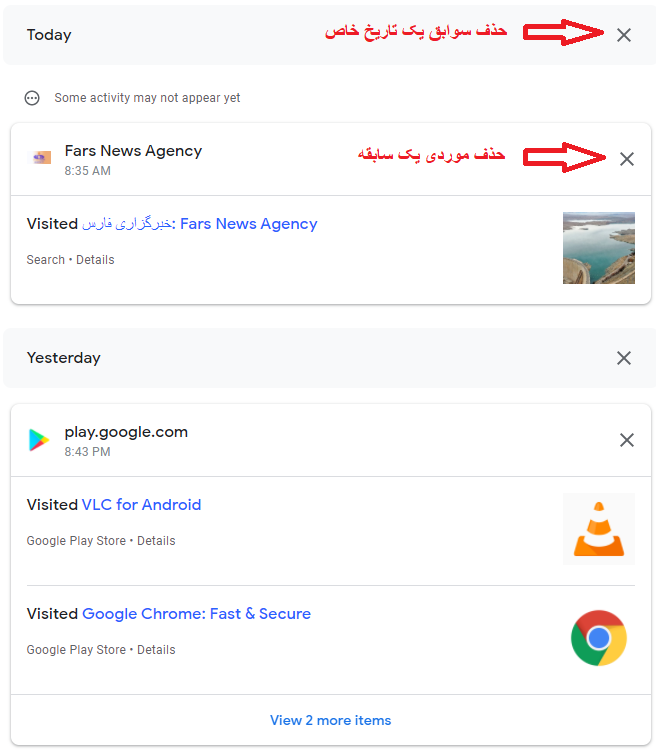
Task: Open Details under VLC for Android
Action: 156,540
